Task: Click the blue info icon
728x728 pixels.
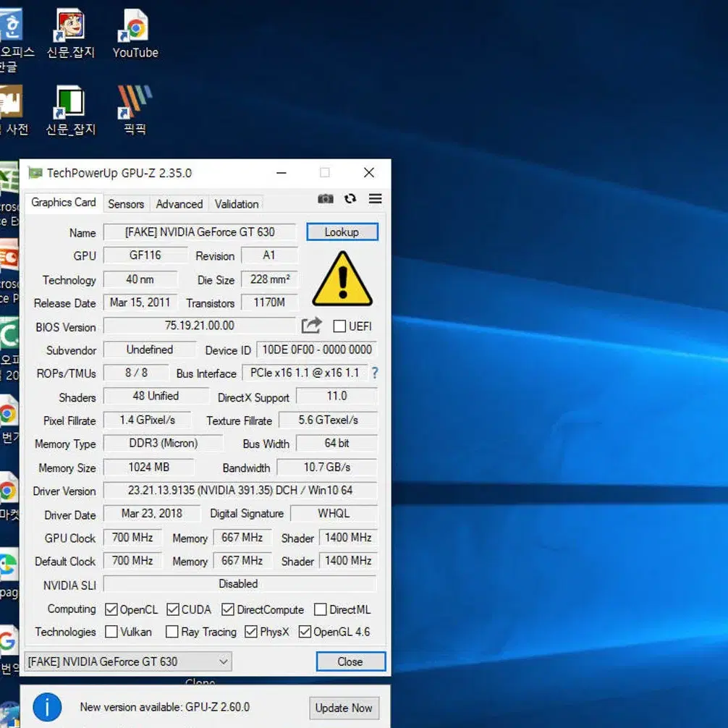Action: coord(47,707)
